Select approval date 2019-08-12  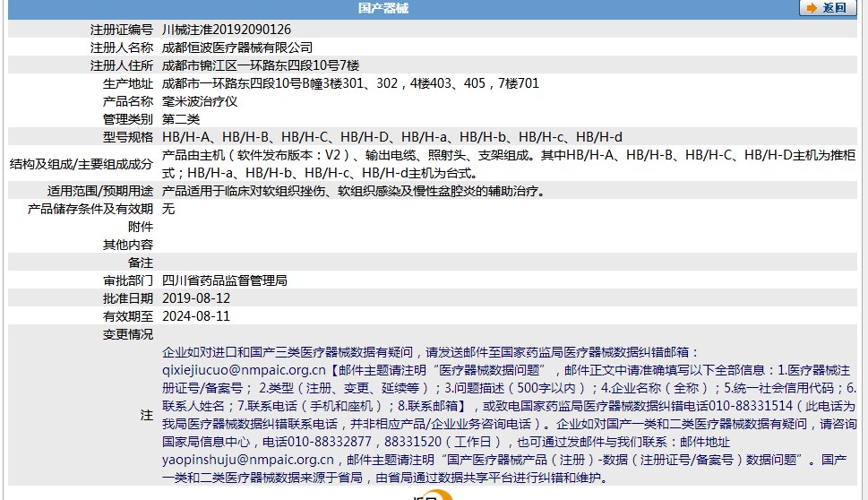click(196, 298)
